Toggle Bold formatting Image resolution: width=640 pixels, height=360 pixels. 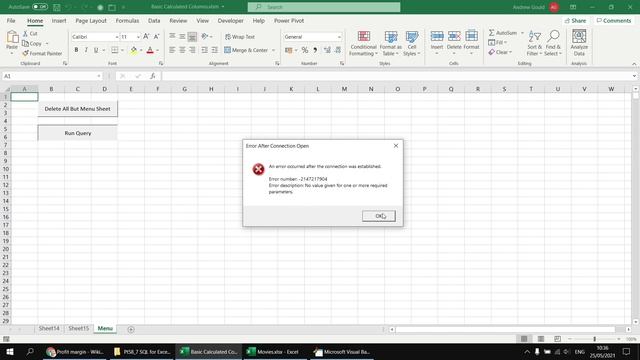coord(76,50)
